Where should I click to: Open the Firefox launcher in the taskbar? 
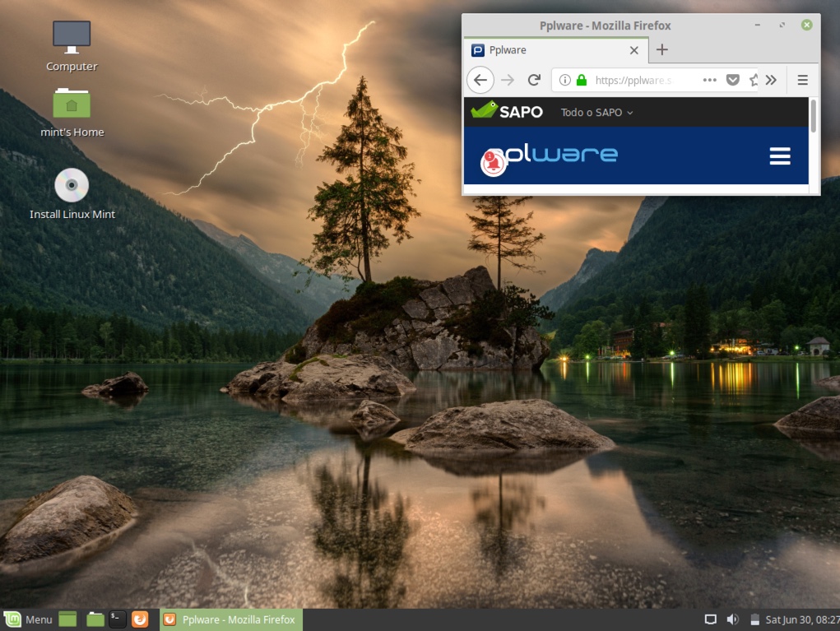click(140, 619)
